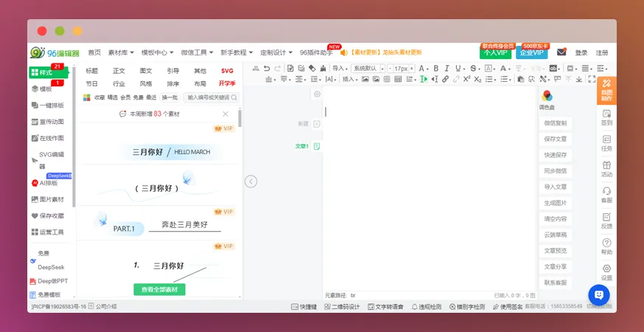Screen dimensions: 644x332
Task: Click the insert table icon
Action: [398, 79]
